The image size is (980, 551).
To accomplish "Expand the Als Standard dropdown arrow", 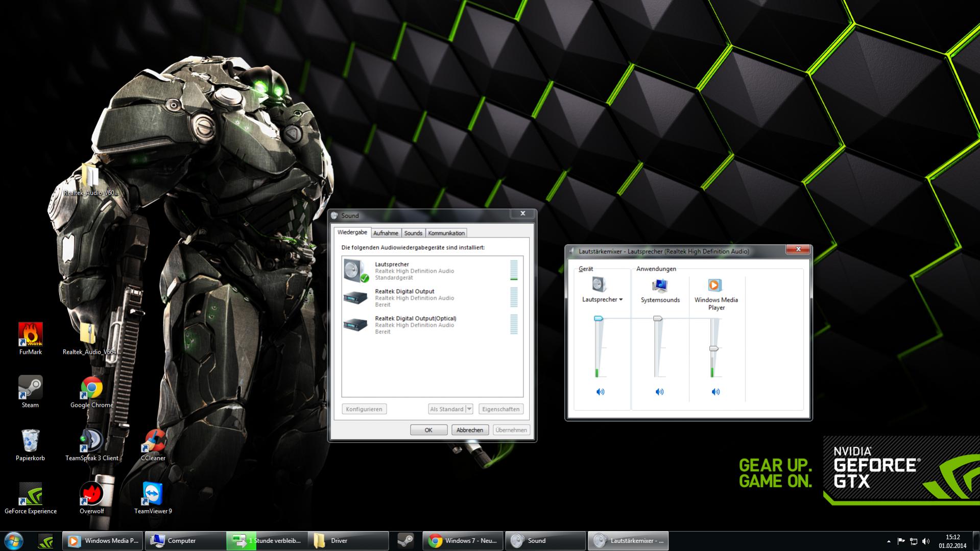I will tap(469, 409).
